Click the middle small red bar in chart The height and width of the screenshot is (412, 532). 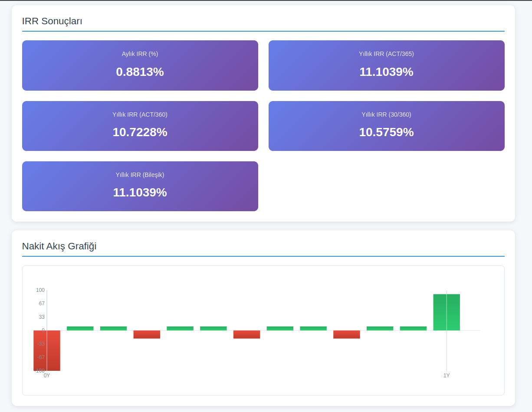246,334
